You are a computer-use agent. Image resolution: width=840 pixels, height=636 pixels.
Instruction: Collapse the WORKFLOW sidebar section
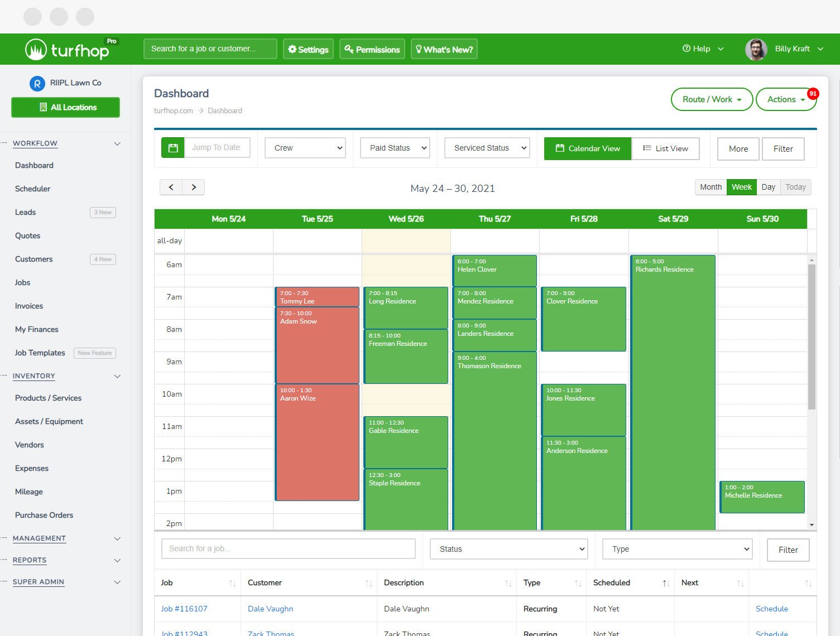[117, 144]
